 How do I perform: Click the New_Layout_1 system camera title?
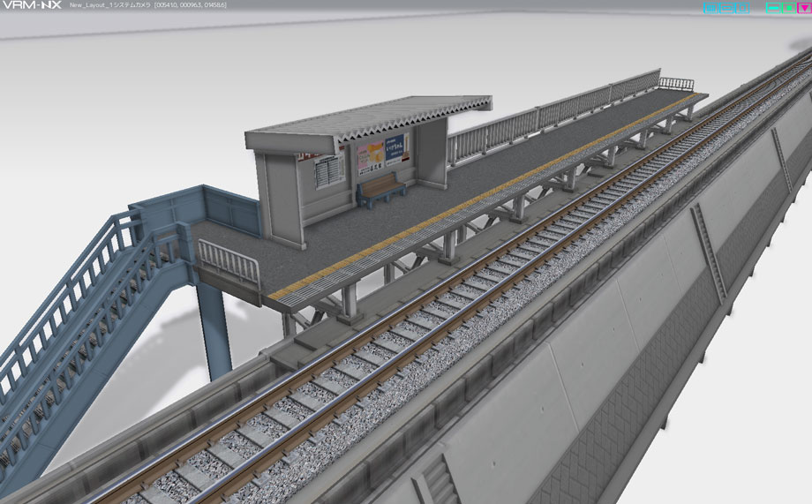110,5
